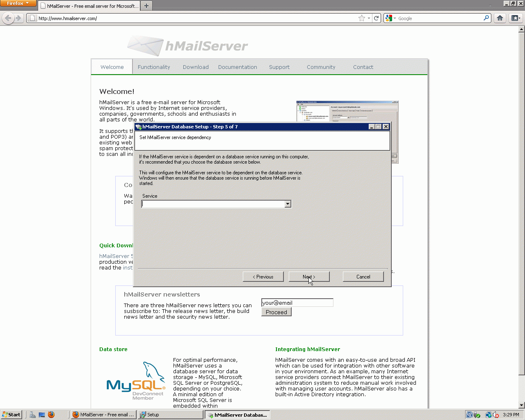525x420 pixels.
Task: Click the "hMailServer newsletters" heading
Action: (x=162, y=294)
